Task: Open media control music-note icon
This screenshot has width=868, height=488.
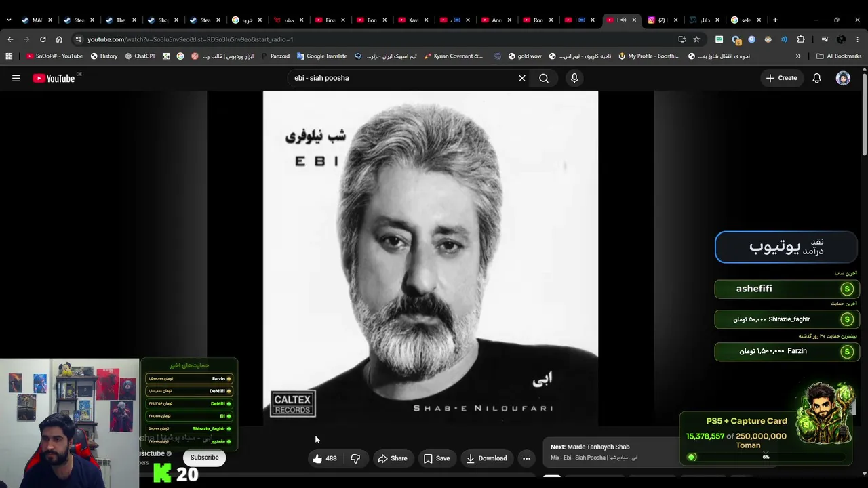Action: click(x=825, y=39)
